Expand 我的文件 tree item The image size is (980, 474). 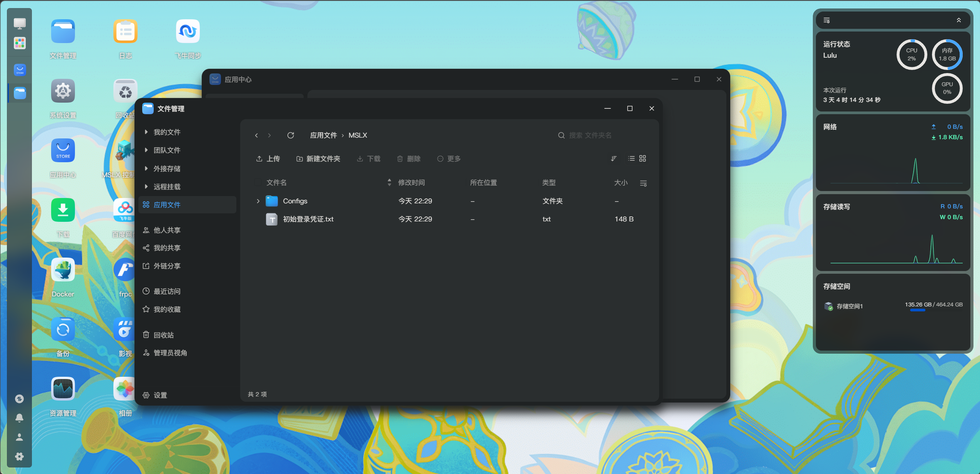pyautogui.click(x=146, y=132)
